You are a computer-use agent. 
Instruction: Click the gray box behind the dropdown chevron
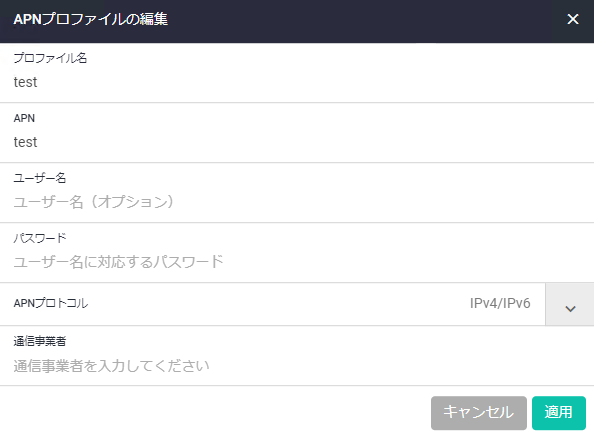click(570, 304)
